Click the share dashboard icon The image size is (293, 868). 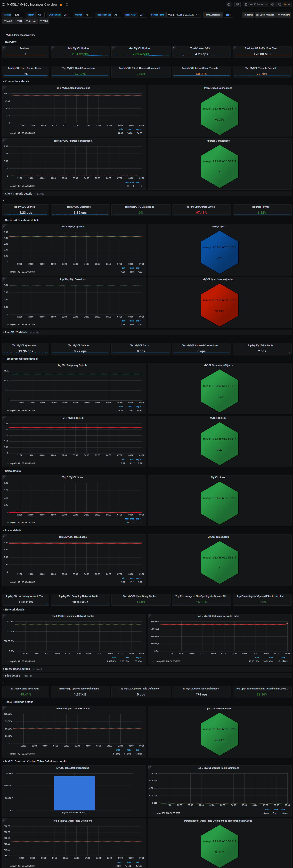(66, 5)
